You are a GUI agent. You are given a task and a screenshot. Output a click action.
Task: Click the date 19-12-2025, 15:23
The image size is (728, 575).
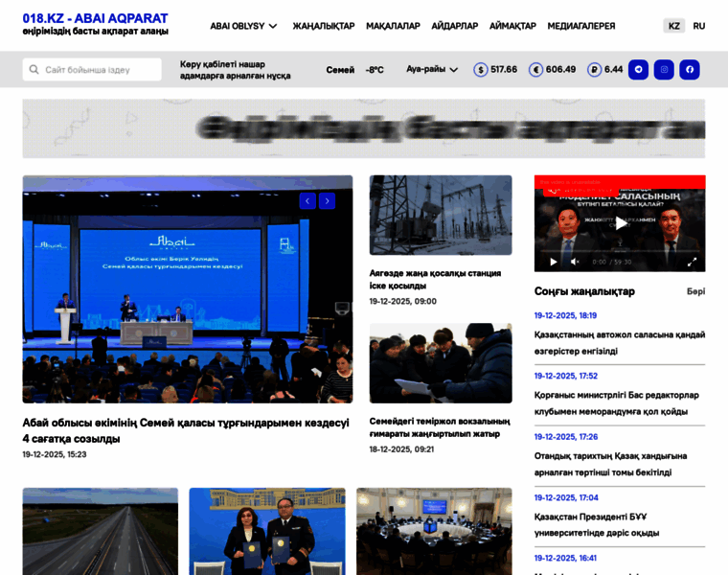pyautogui.click(x=55, y=454)
